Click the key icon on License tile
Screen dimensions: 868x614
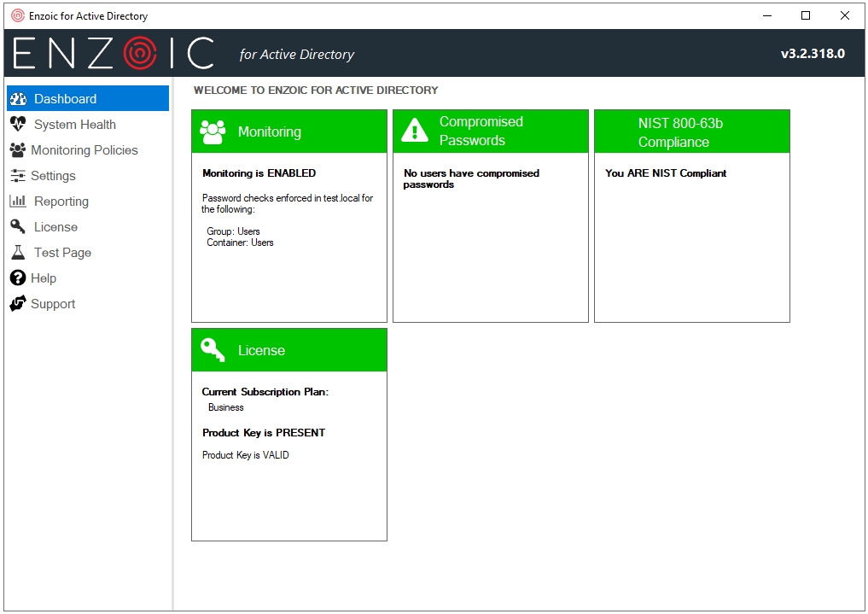click(213, 349)
